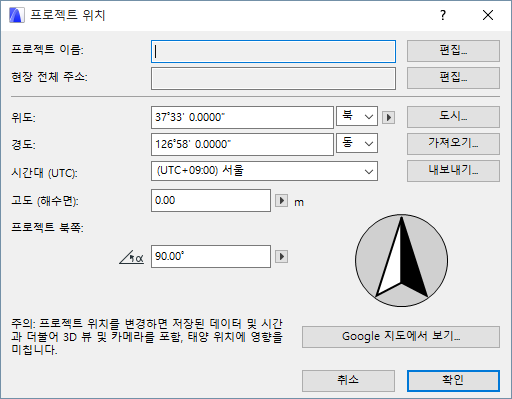Viewport: 512px width, 399px height.
Task: Click the arrow flyout beside the latitude dropdown
Action: tap(388, 117)
